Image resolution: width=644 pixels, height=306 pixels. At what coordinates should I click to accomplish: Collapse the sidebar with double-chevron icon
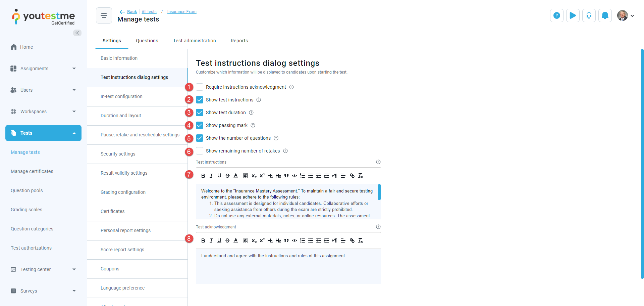coord(77,33)
